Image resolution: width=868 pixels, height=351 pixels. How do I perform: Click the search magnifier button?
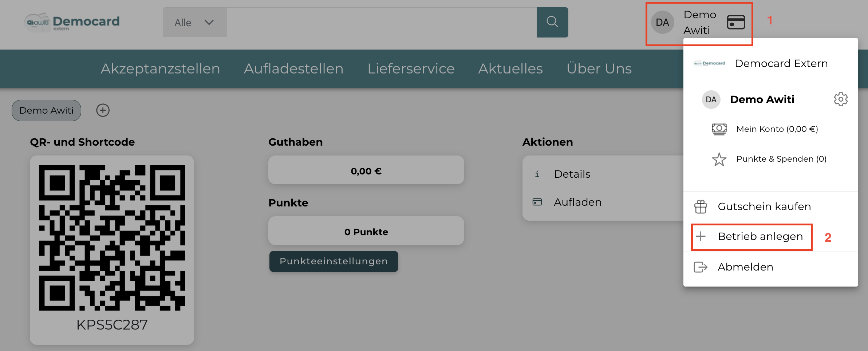tap(552, 22)
